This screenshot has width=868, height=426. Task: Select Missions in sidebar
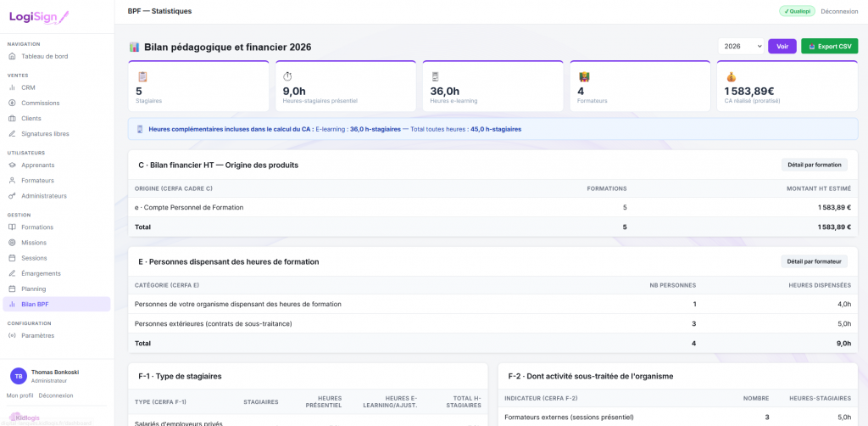(57, 242)
